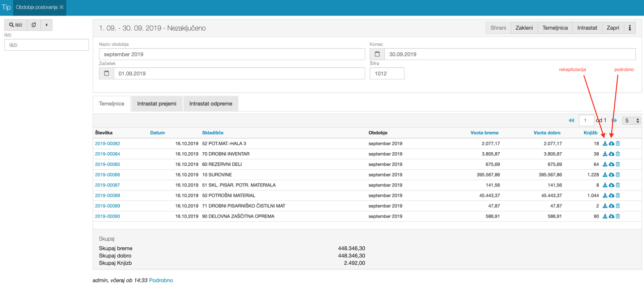Click the Temeljnica toolbar button
The width and height of the screenshot is (644, 296).
555,28
